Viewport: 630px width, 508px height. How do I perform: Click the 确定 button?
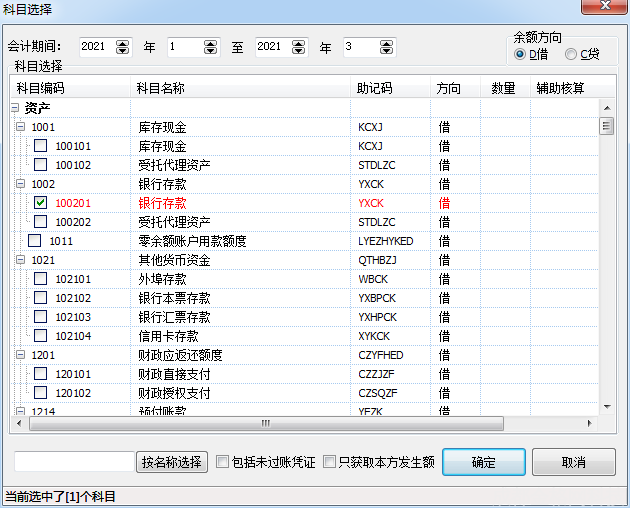[x=484, y=462]
